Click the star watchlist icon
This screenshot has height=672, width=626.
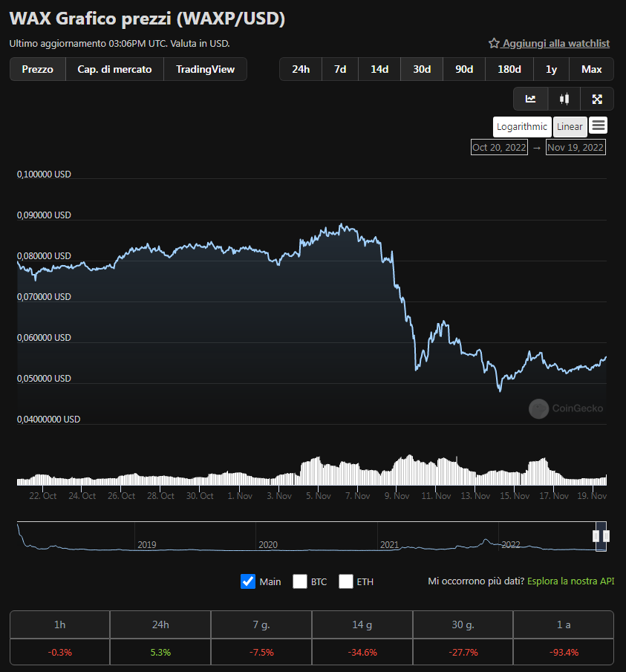coord(494,43)
